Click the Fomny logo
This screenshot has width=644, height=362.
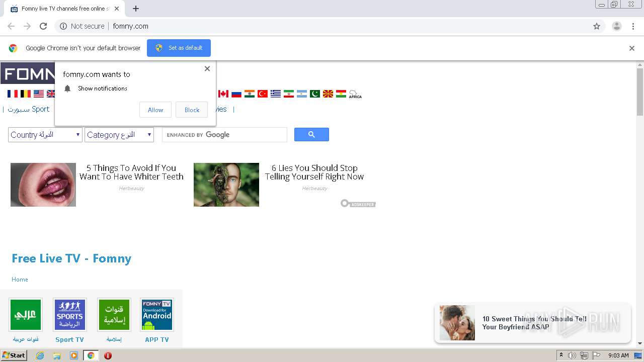pyautogui.click(x=28, y=73)
